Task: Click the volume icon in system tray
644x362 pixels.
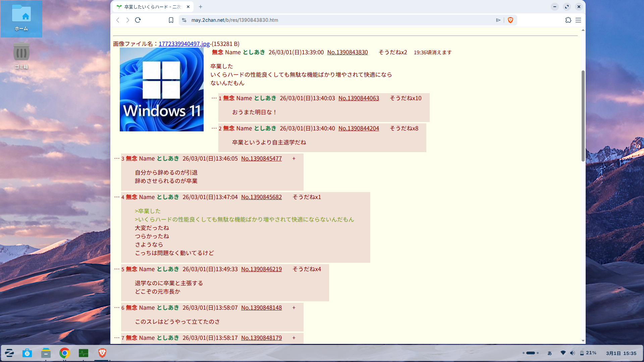Action: (572, 353)
